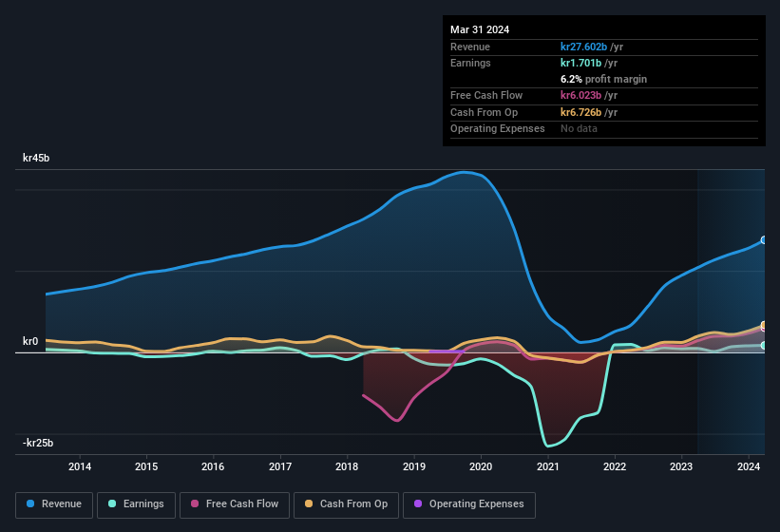This screenshot has width=780, height=532.
Task: Click the Cash From Op endpoint marker
Action: click(x=764, y=326)
